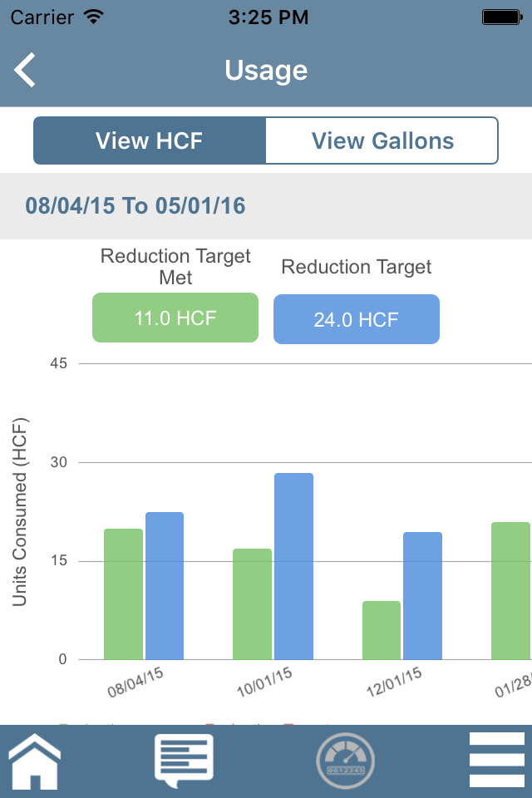Viewport: 532px width, 798px height.
Task: Tap the Usage title in header
Action: 266,71
